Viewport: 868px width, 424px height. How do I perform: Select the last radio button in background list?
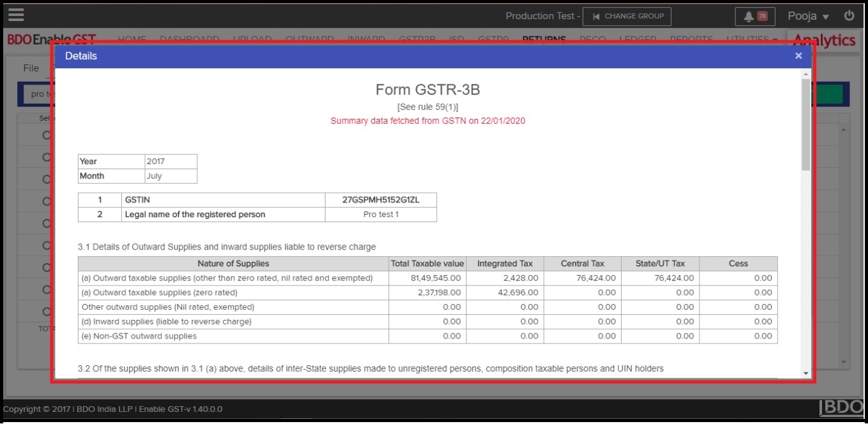point(46,312)
